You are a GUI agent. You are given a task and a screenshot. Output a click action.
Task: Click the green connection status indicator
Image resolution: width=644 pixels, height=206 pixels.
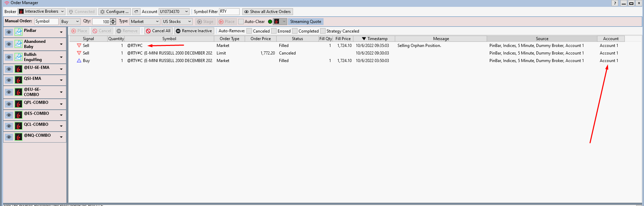[x=270, y=22]
